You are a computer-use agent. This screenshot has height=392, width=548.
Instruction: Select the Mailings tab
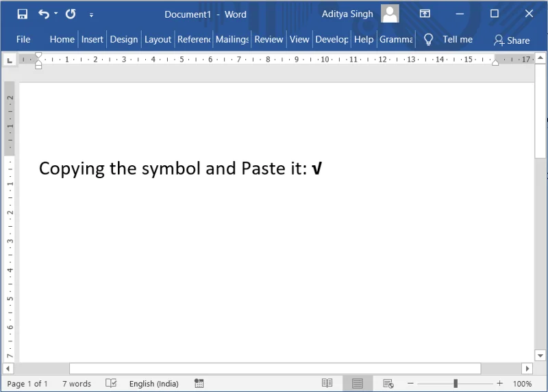pyautogui.click(x=232, y=39)
